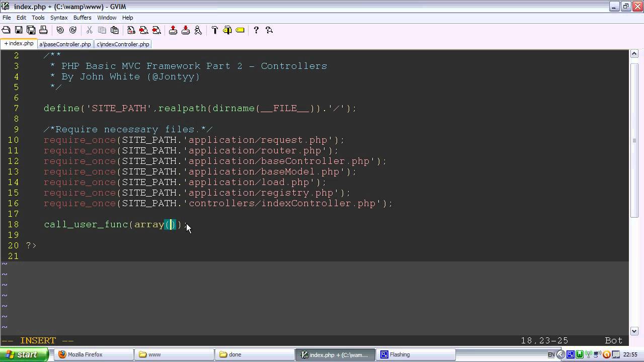Jump to tag using the yellow tag icon
Viewport: 644px width, 362px height.
point(240,30)
